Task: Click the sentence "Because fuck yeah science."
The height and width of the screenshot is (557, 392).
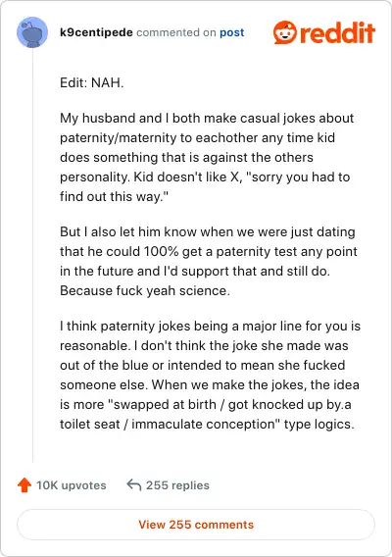Action: (x=145, y=290)
